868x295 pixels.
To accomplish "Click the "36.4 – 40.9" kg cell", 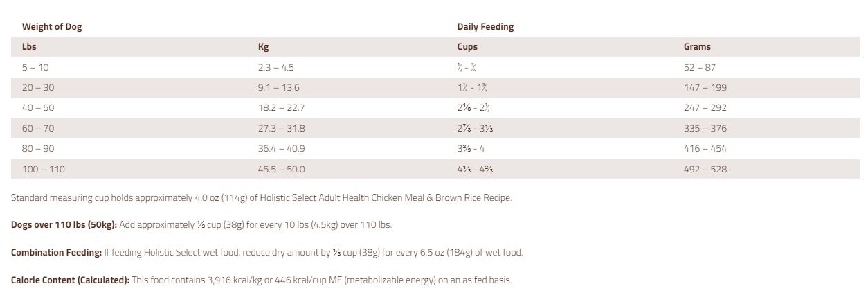I will (x=281, y=149).
